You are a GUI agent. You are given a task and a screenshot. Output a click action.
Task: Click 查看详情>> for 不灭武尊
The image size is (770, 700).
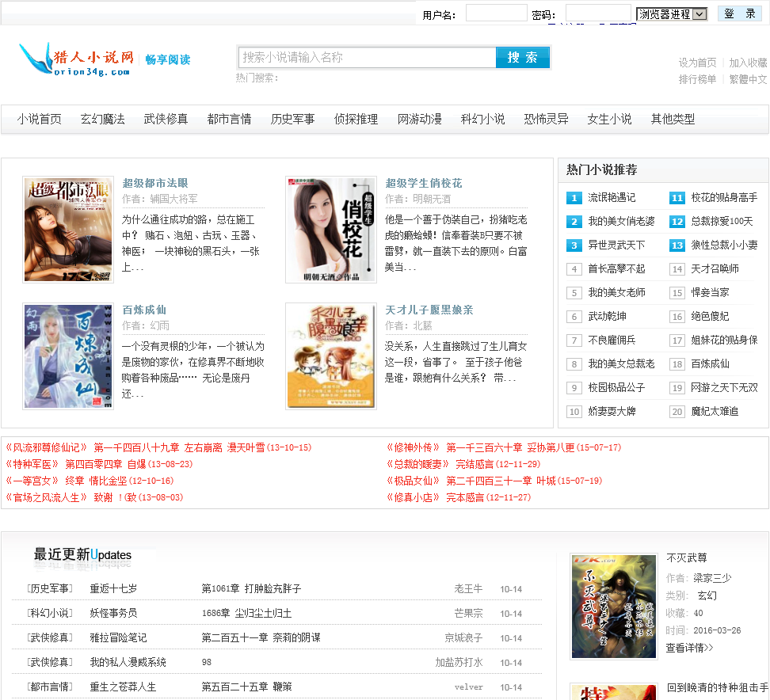point(689,648)
